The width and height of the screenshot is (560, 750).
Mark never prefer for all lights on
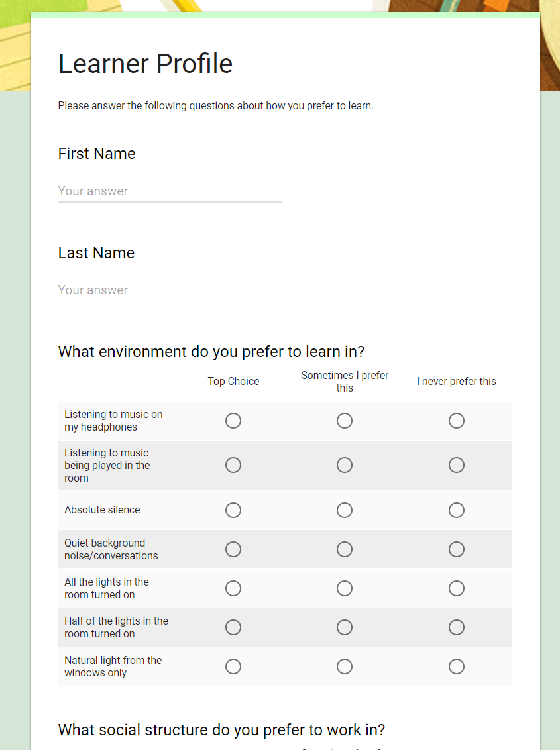457,588
